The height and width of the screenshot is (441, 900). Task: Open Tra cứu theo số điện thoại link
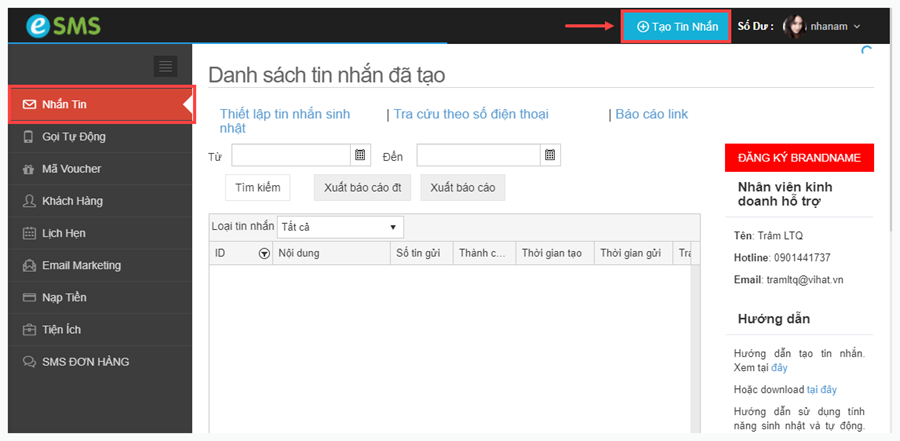(x=471, y=114)
